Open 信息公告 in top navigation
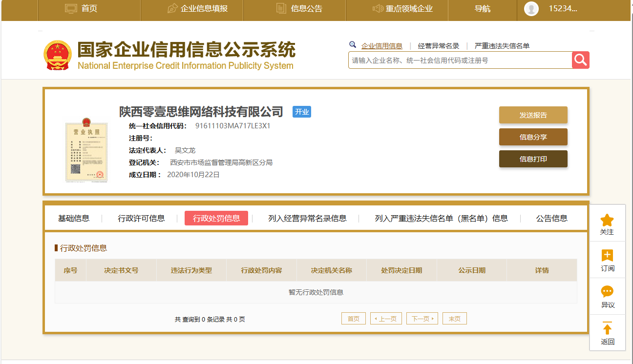Image resolution: width=633 pixels, height=364 pixels. coord(299,9)
